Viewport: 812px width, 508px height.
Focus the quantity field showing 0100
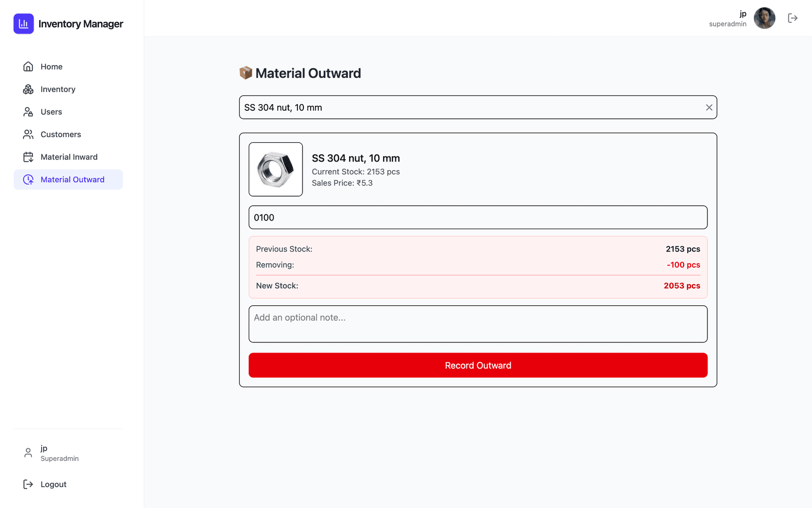click(x=478, y=217)
